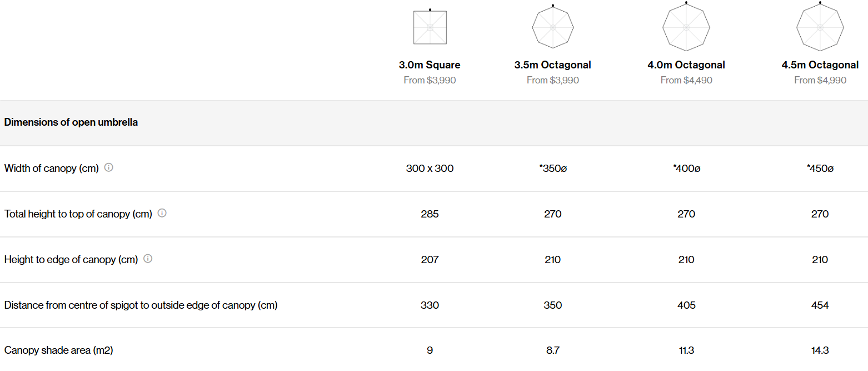Click the 4.0m Octagonal umbrella shape icon
This screenshot has width=868, height=371.
pos(686,26)
